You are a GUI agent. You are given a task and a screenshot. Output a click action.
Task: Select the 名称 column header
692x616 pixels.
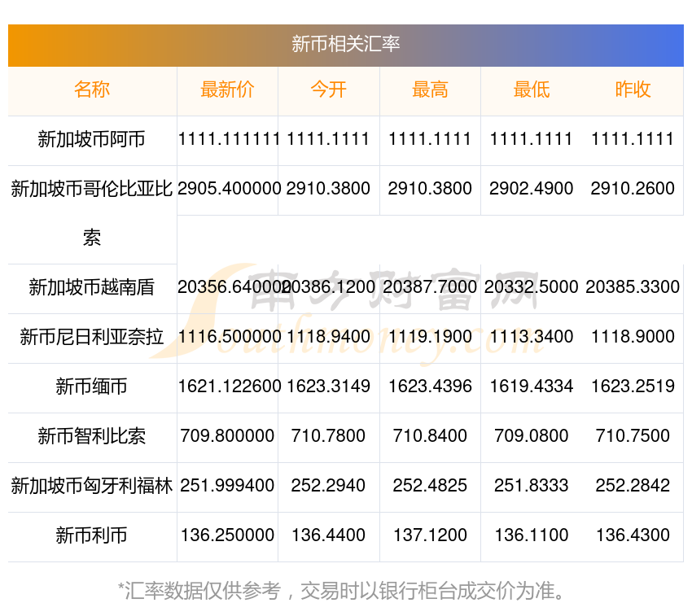[x=92, y=90]
